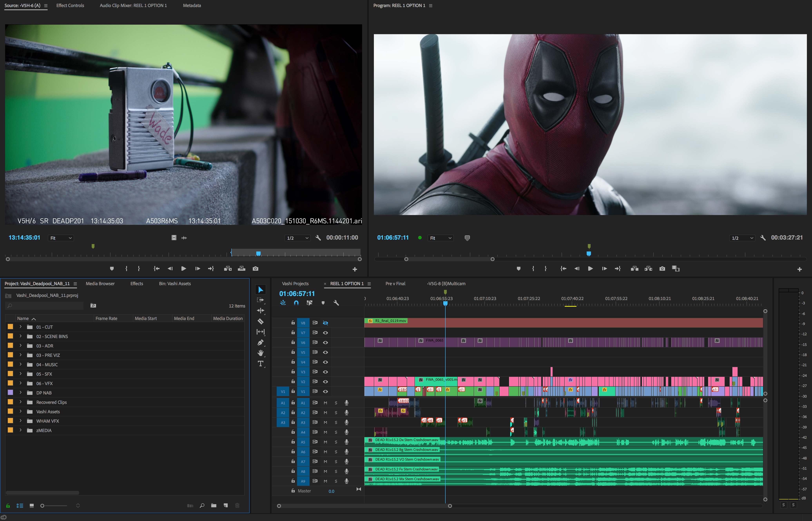
Task: Choose the Ripple Edit tool
Action: (260, 311)
